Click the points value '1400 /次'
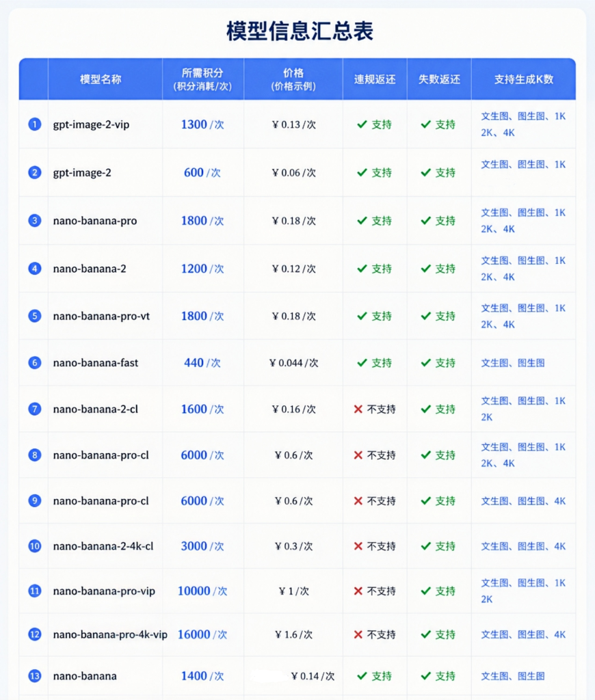The image size is (595, 700). 202,676
